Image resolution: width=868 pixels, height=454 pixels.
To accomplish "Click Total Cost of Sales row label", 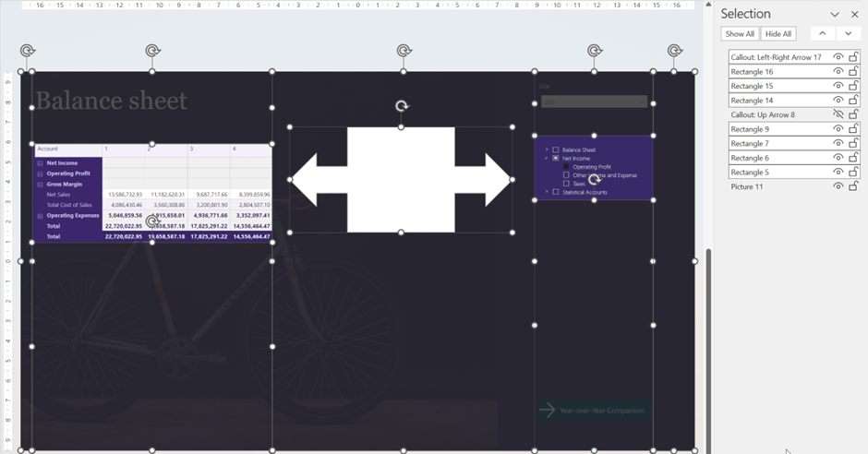I will point(69,205).
